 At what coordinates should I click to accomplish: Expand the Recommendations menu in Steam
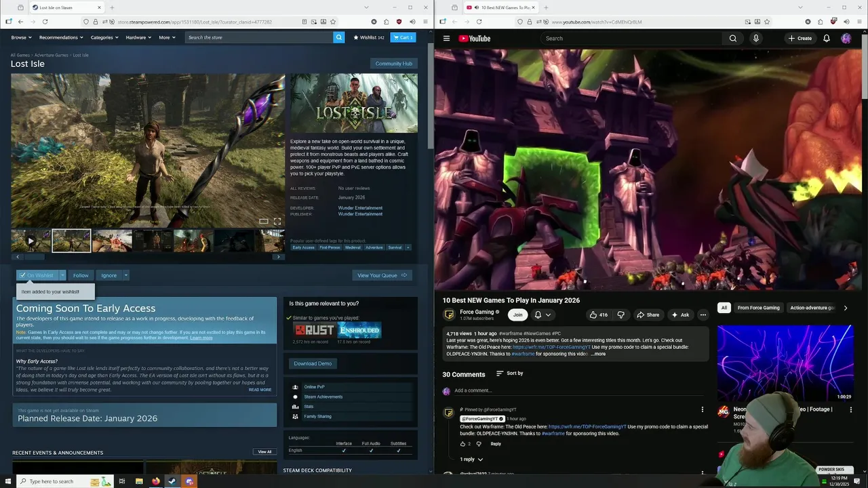point(60,37)
